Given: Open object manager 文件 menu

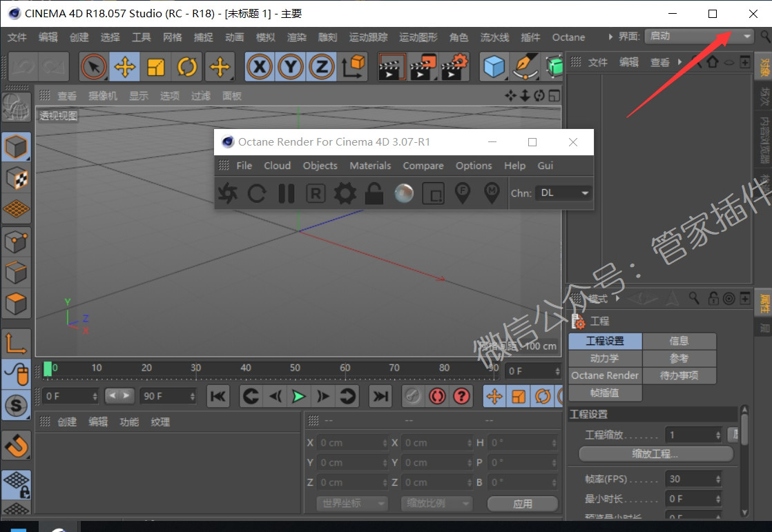Looking at the screenshot, I should (598, 63).
